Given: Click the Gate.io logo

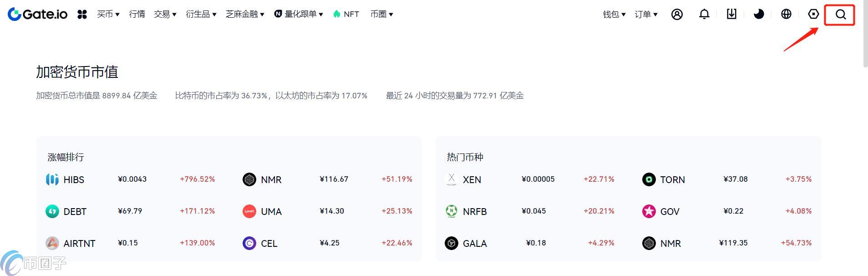Looking at the screenshot, I should 37,14.
